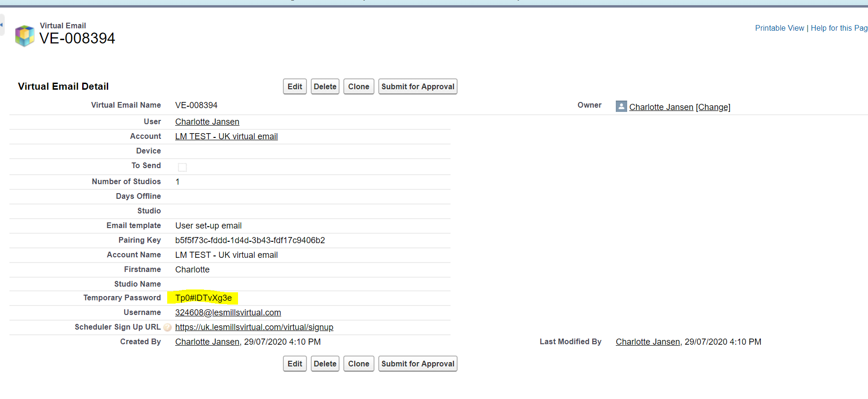Click the Number of Studios value 1
The height and width of the screenshot is (399, 868).
point(178,182)
